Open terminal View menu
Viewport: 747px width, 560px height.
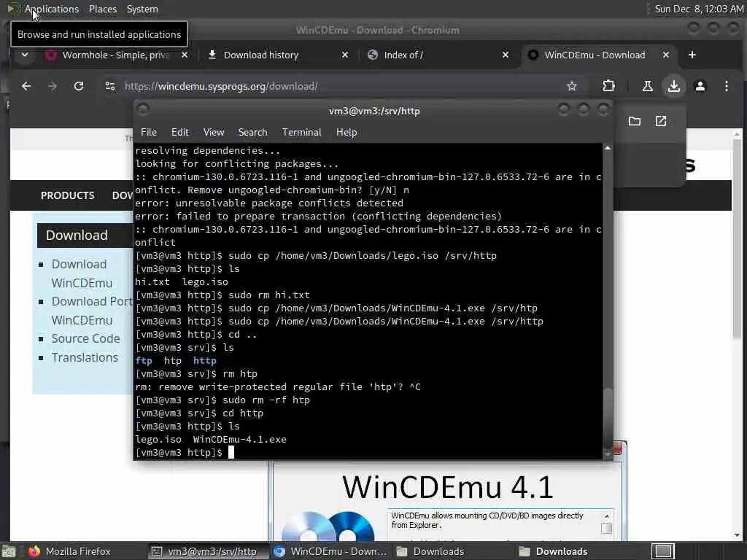(x=214, y=133)
